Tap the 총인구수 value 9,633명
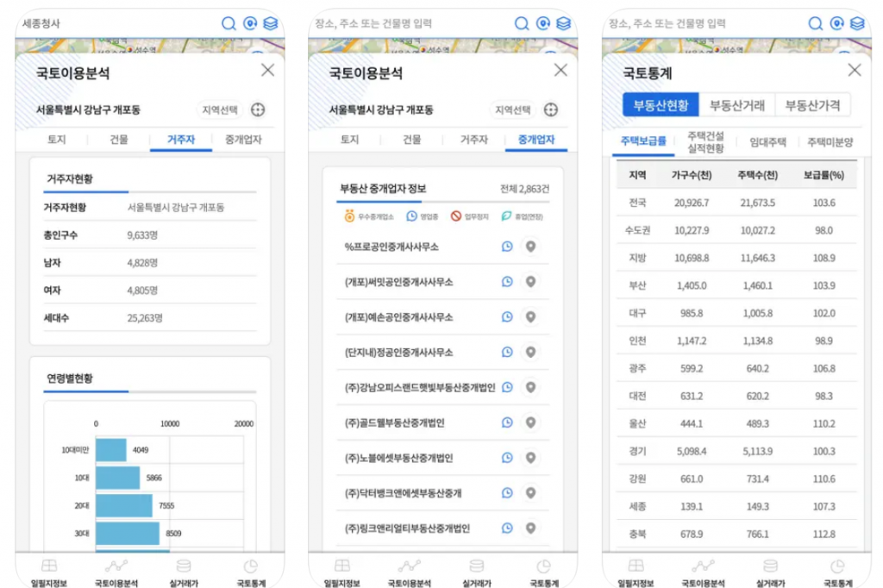The height and width of the screenshot is (588, 883). (142, 235)
